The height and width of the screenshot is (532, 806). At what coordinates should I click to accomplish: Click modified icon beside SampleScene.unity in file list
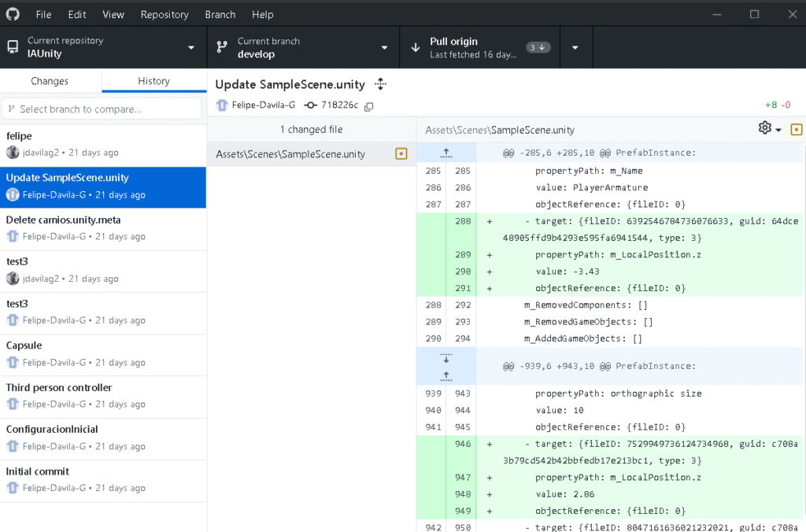pos(401,153)
